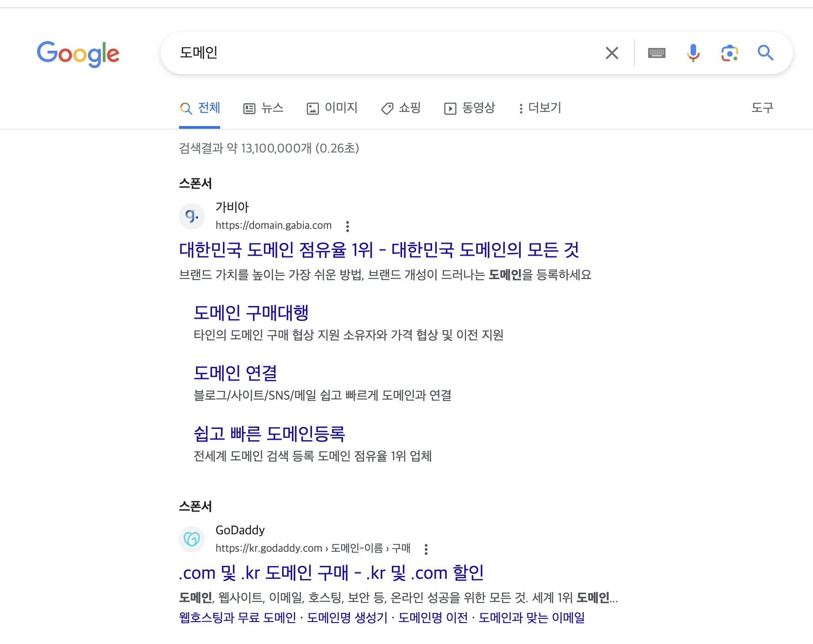This screenshot has height=644, width=813.
Task: Click the 쇼핑 tab tag icon
Action: [387, 108]
